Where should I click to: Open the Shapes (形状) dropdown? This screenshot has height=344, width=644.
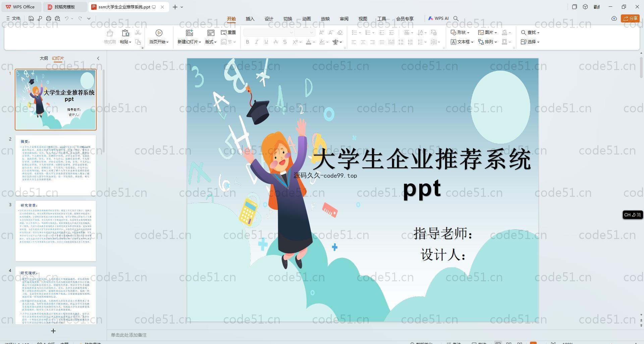pos(460,33)
